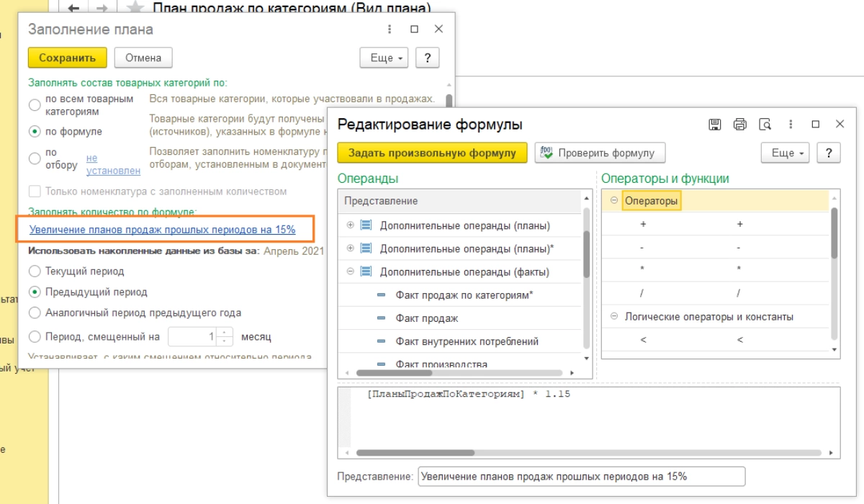The height and width of the screenshot is (504, 864).
Task: Choose the Текущий период radio option
Action: click(x=35, y=271)
